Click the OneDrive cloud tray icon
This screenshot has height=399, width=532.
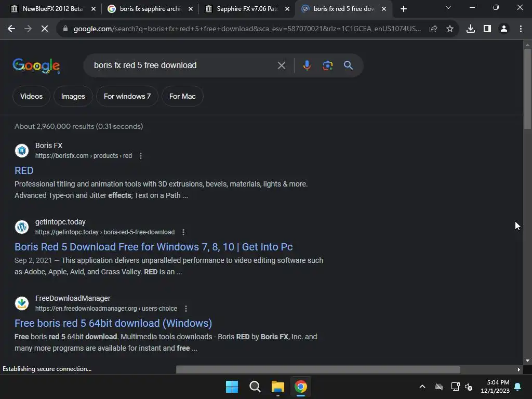(439, 387)
